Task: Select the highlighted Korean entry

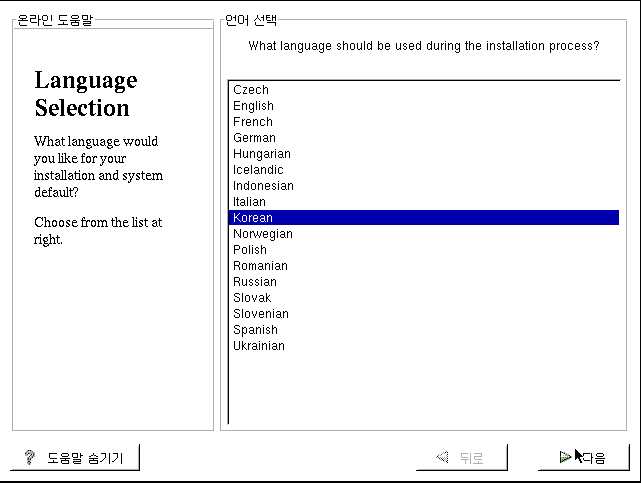Action: pos(253,218)
